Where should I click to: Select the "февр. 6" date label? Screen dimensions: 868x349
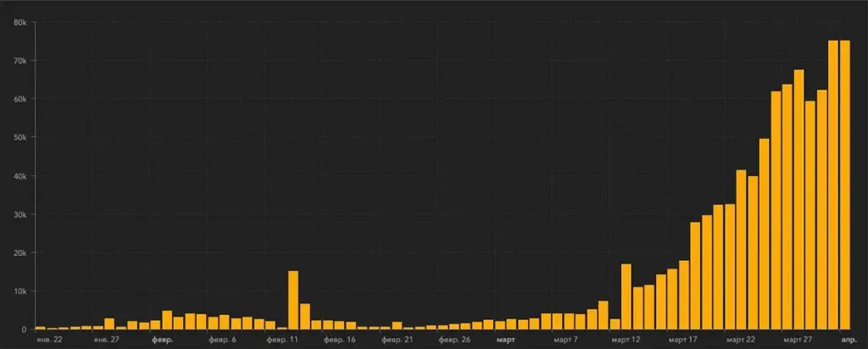224,340
